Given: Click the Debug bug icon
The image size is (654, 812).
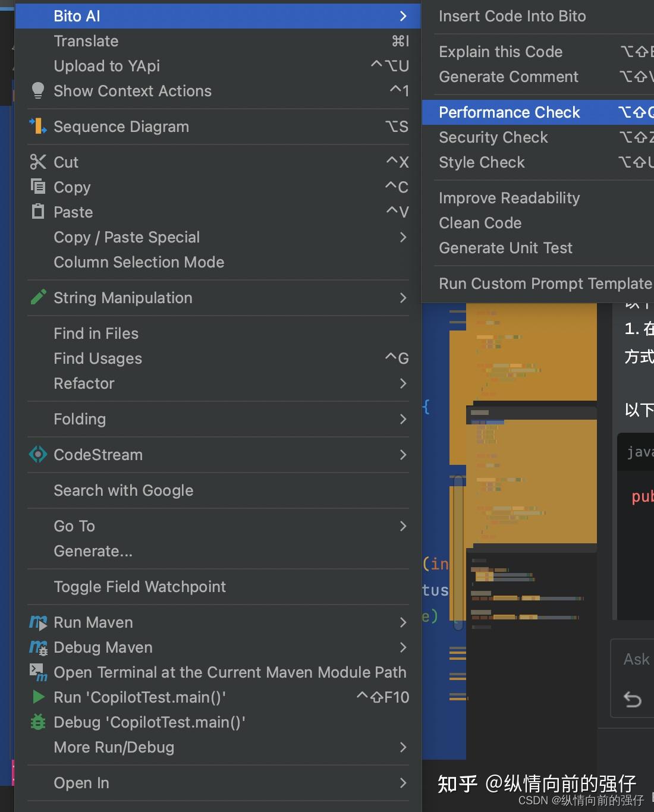Looking at the screenshot, I should pos(38,722).
